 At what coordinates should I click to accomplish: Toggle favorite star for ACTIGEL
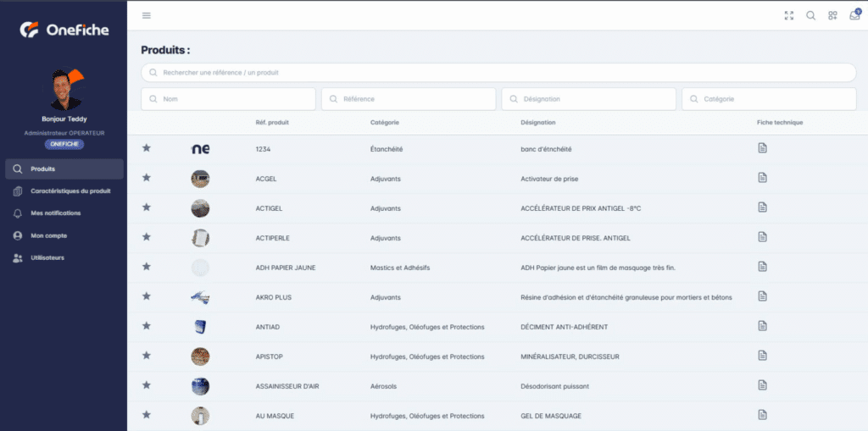pyautogui.click(x=147, y=207)
